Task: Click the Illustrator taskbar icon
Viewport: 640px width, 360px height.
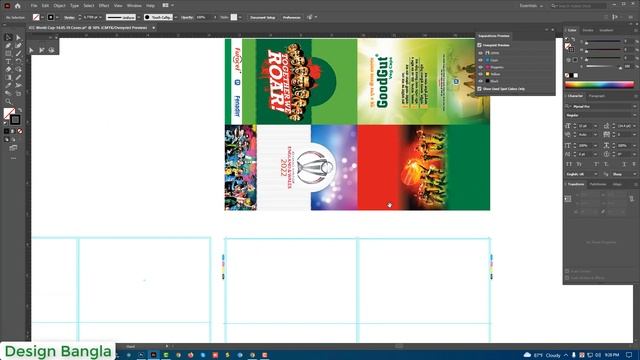Action: (x=153, y=355)
